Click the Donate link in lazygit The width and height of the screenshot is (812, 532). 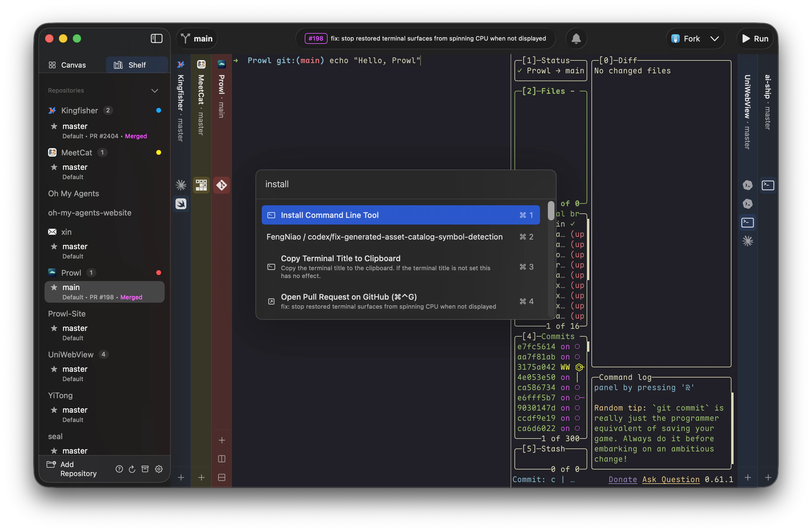623,479
